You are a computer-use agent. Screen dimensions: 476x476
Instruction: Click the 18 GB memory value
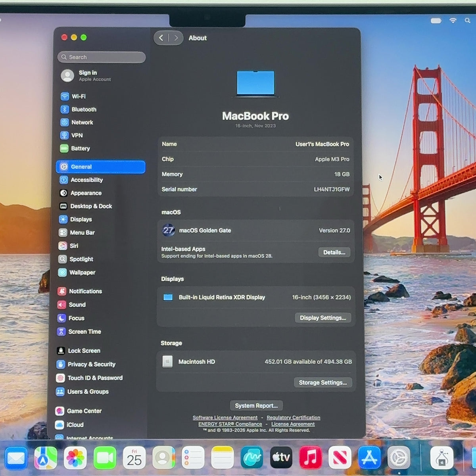[x=342, y=174]
